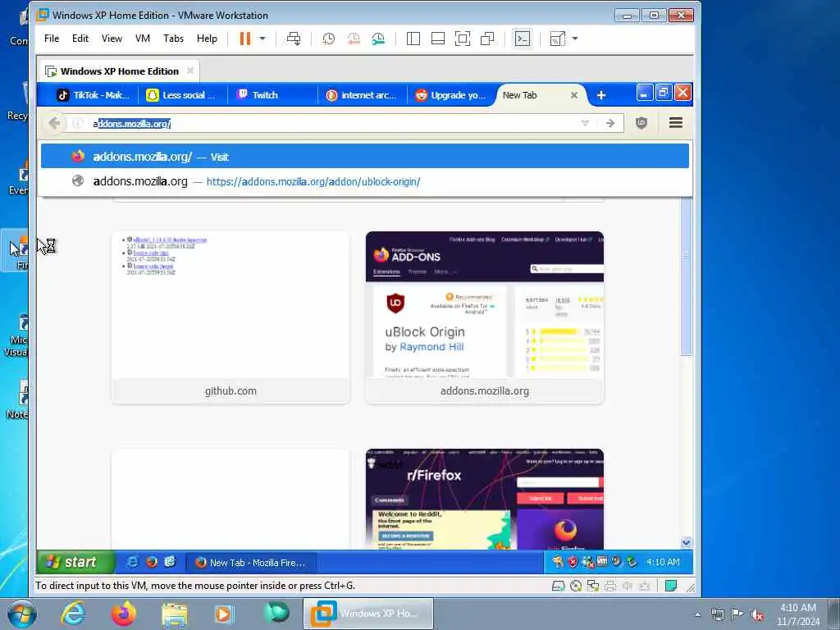Close the New Tab browser tab

[573, 95]
